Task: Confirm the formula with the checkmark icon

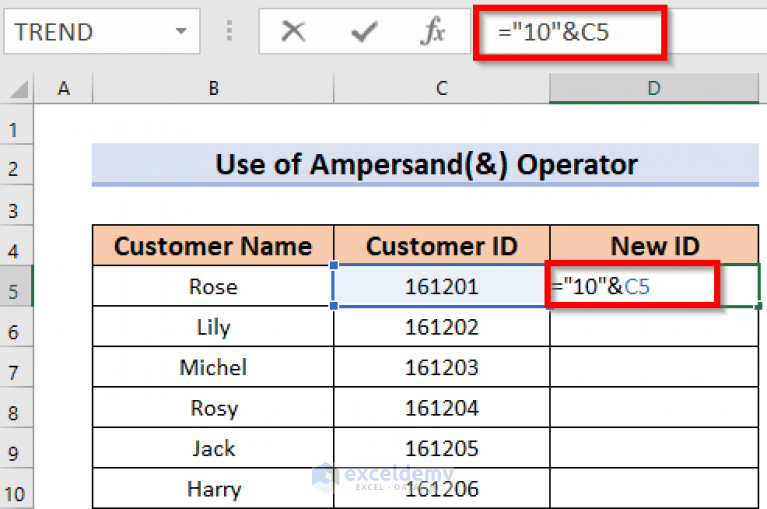Action: click(364, 32)
